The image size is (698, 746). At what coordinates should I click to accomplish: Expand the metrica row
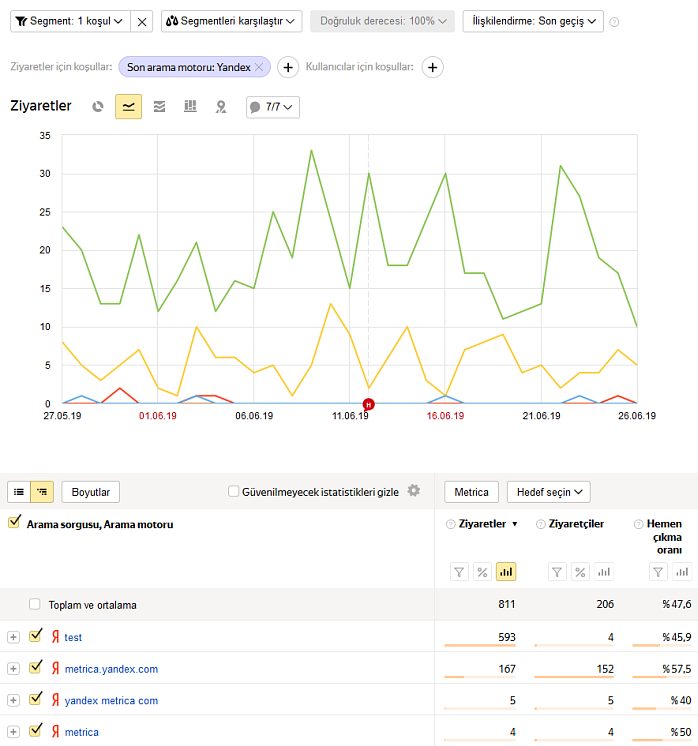(13, 732)
